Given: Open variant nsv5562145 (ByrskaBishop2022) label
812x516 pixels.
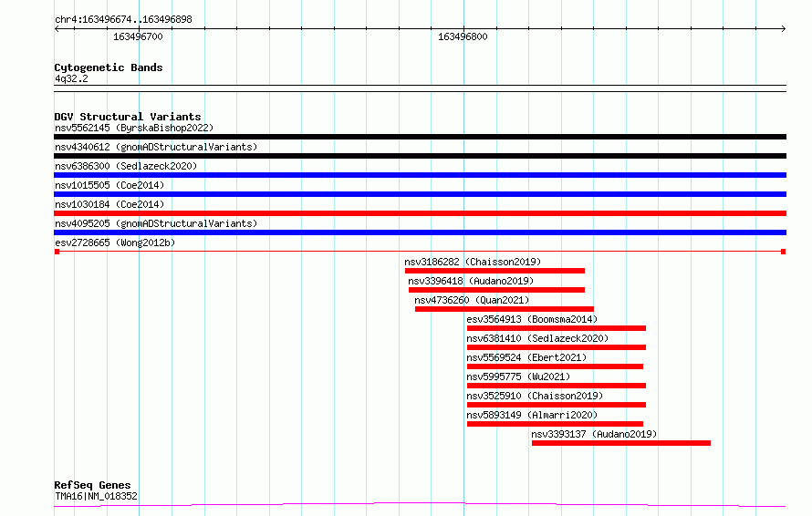Looking at the screenshot, I should 134,128.
